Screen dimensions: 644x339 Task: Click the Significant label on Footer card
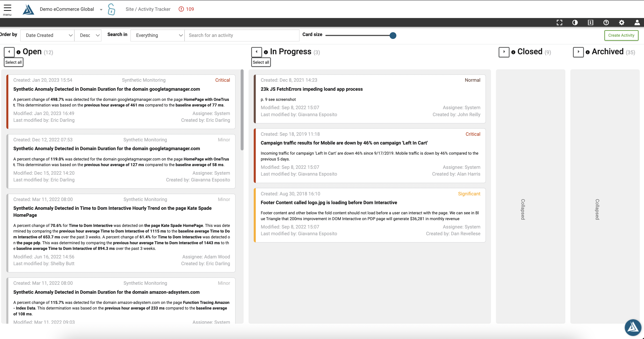(469, 194)
